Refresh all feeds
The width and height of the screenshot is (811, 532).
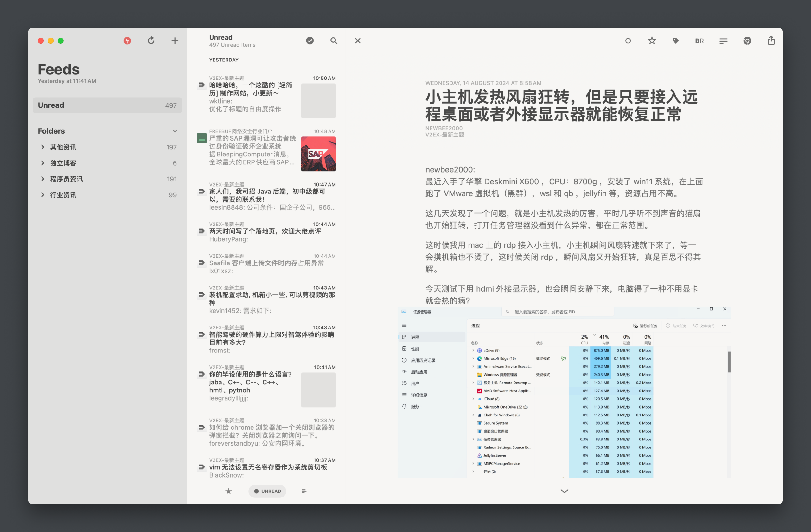click(151, 41)
